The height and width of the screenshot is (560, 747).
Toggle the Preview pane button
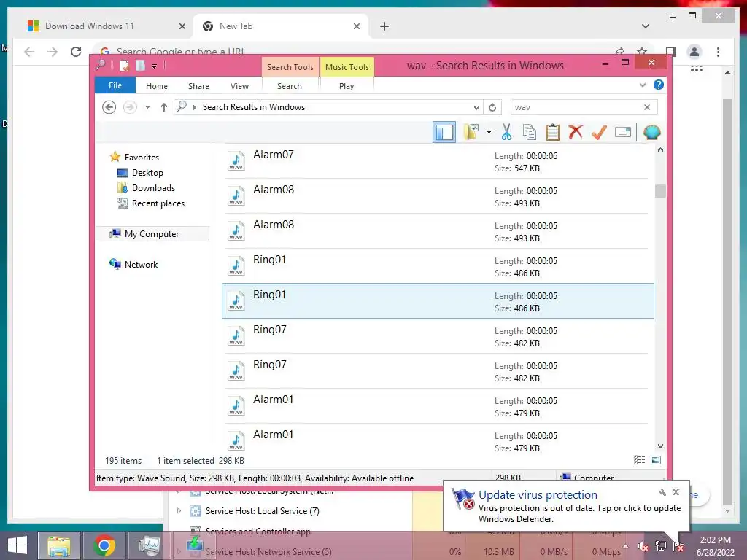point(444,132)
